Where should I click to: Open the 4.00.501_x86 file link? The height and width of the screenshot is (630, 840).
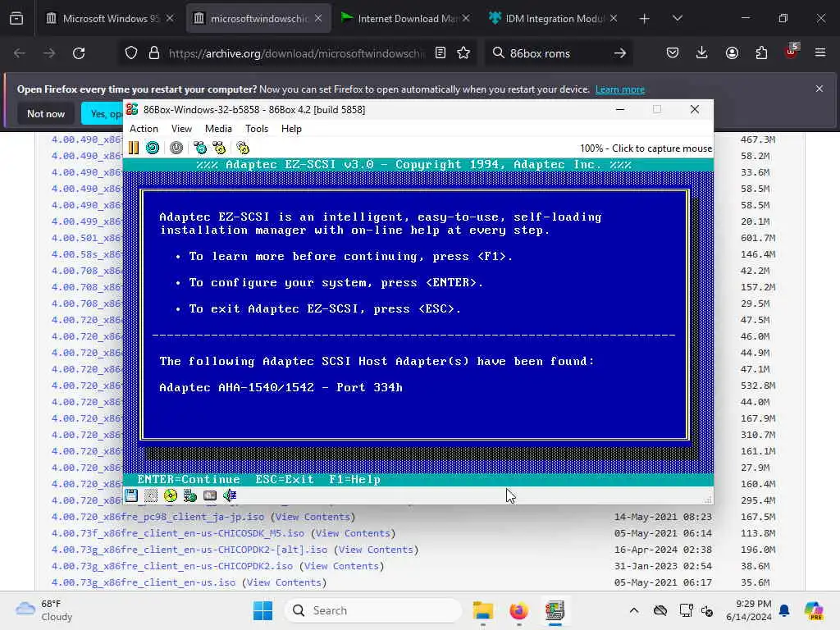pos(87,238)
